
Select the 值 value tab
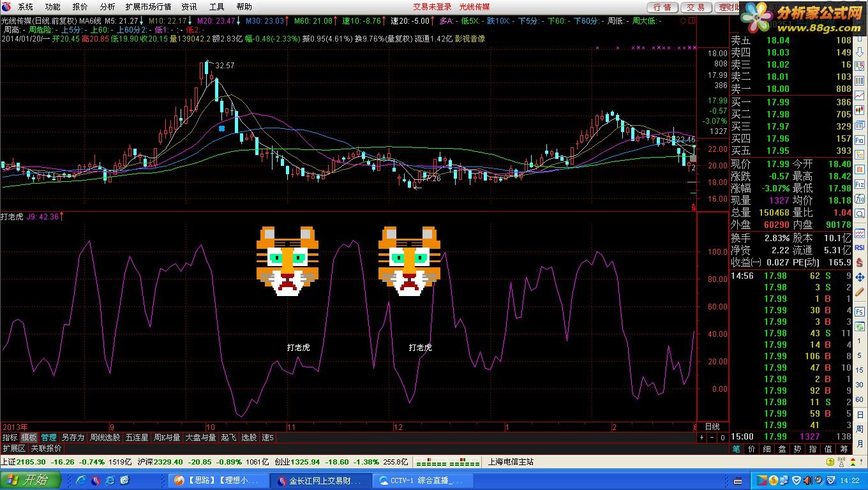coord(828,449)
